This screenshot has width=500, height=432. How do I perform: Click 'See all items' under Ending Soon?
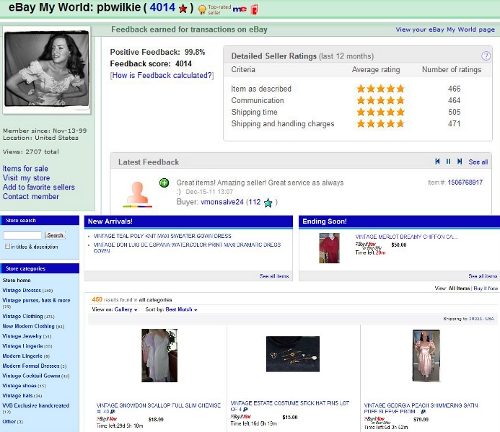[x=483, y=276]
